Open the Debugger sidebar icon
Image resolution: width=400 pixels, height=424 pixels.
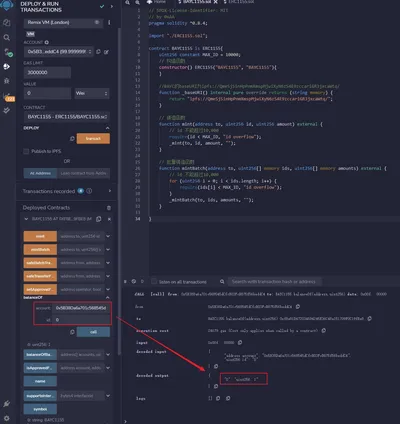click(7, 81)
